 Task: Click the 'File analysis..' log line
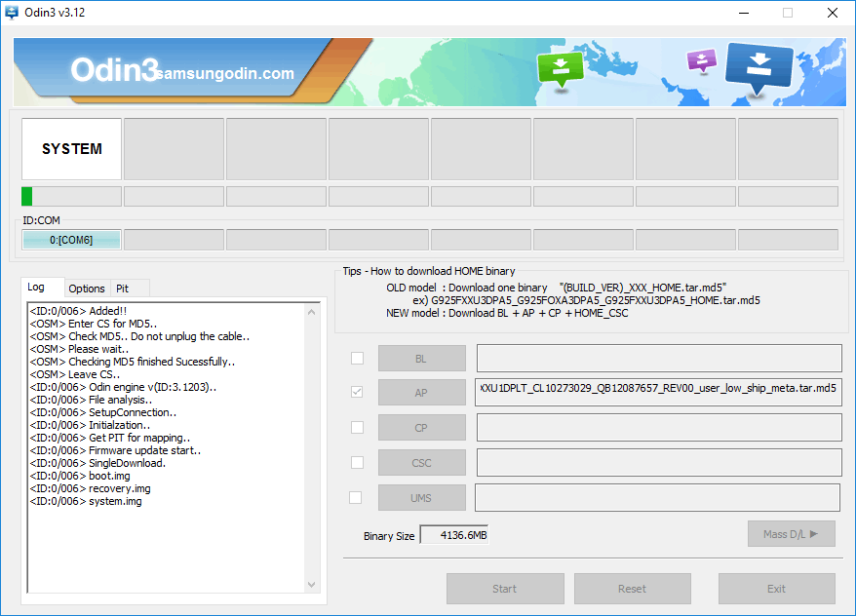(91, 400)
